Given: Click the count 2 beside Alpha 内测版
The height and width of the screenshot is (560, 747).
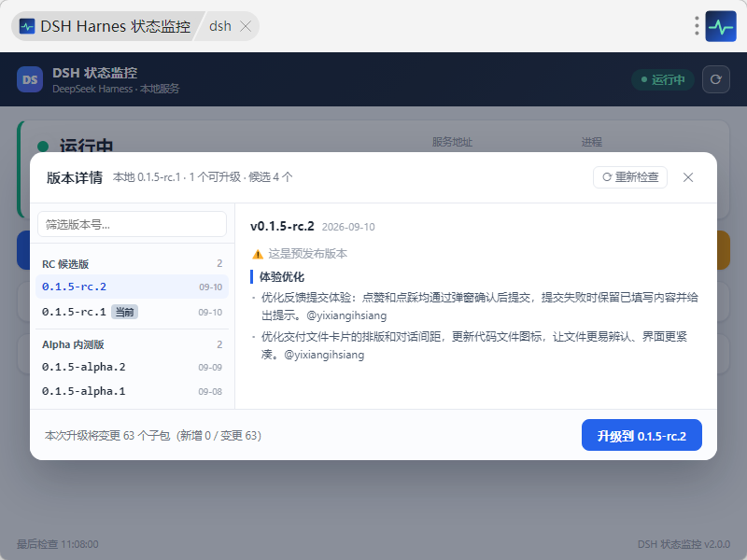Looking at the screenshot, I should (x=219, y=344).
